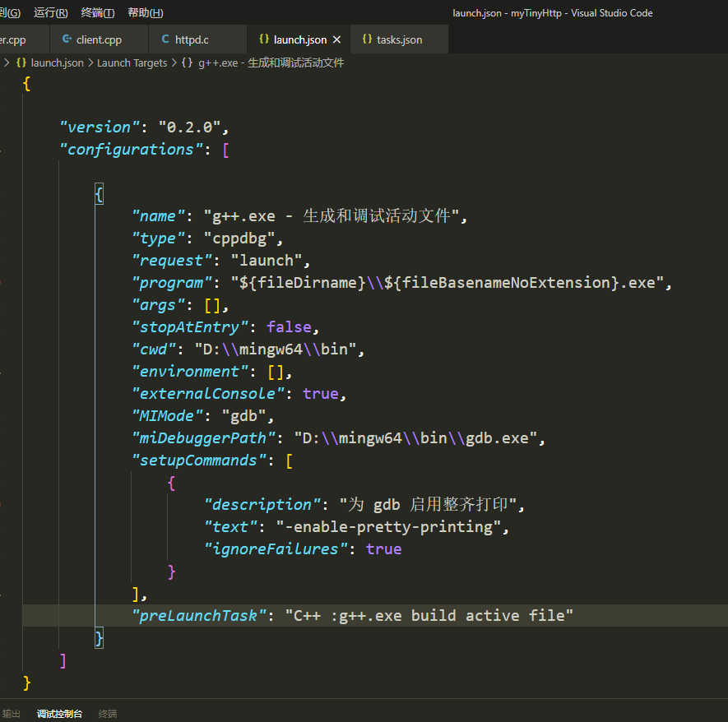The height and width of the screenshot is (722, 728).
Task: Click the "version" key in the editor
Action: (x=100, y=127)
